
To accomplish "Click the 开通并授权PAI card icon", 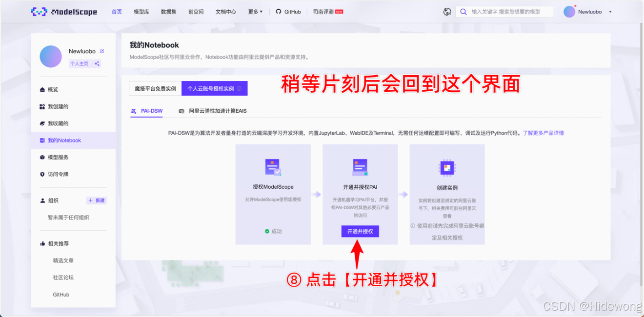I will coord(360,167).
